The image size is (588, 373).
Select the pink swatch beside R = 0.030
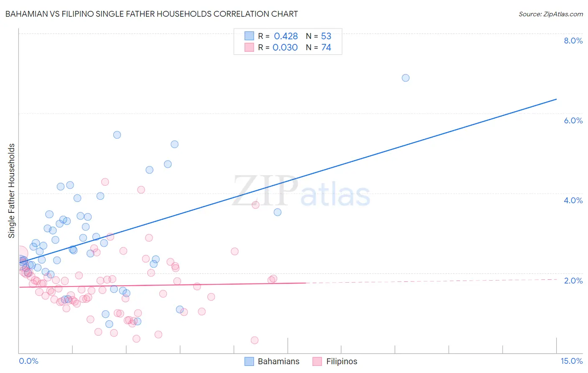pyautogui.click(x=249, y=47)
